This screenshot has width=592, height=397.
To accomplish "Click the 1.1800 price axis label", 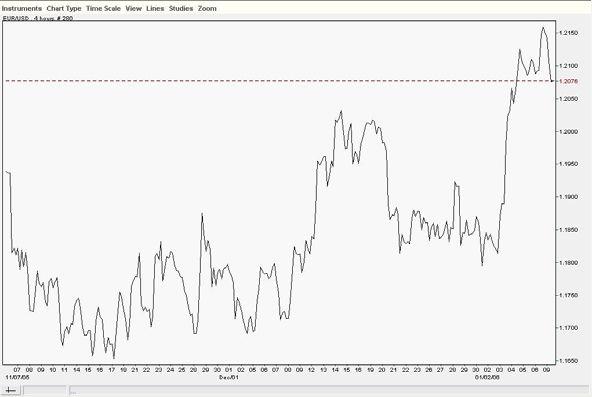I will [569, 263].
